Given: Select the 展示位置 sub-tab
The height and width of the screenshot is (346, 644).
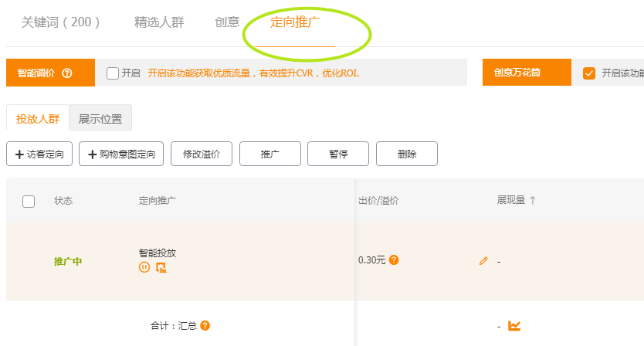Looking at the screenshot, I should tap(100, 119).
